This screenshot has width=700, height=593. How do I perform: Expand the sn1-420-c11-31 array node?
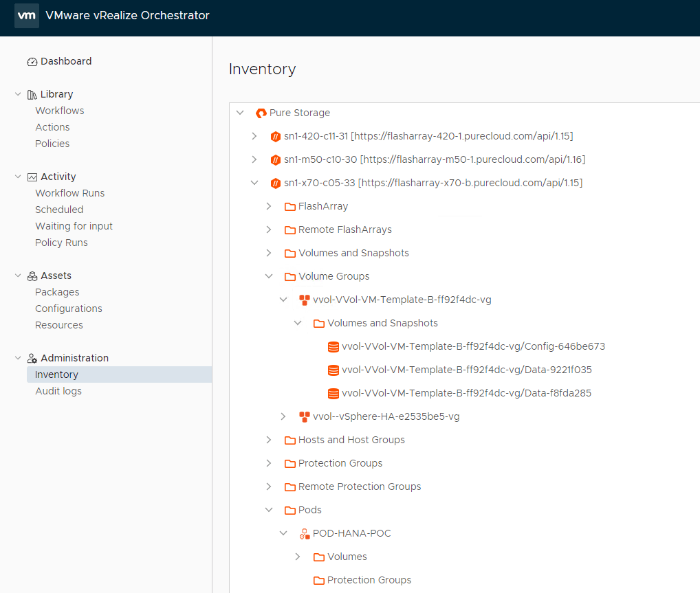254,136
